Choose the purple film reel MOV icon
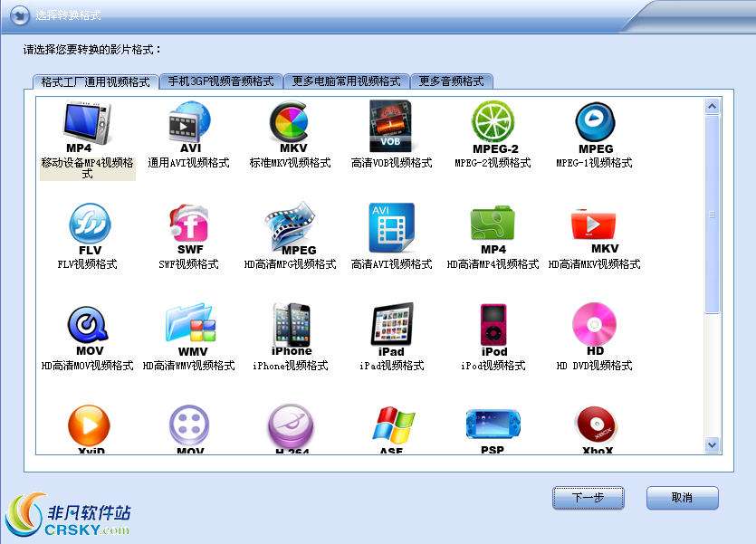756x544 pixels. 189,429
